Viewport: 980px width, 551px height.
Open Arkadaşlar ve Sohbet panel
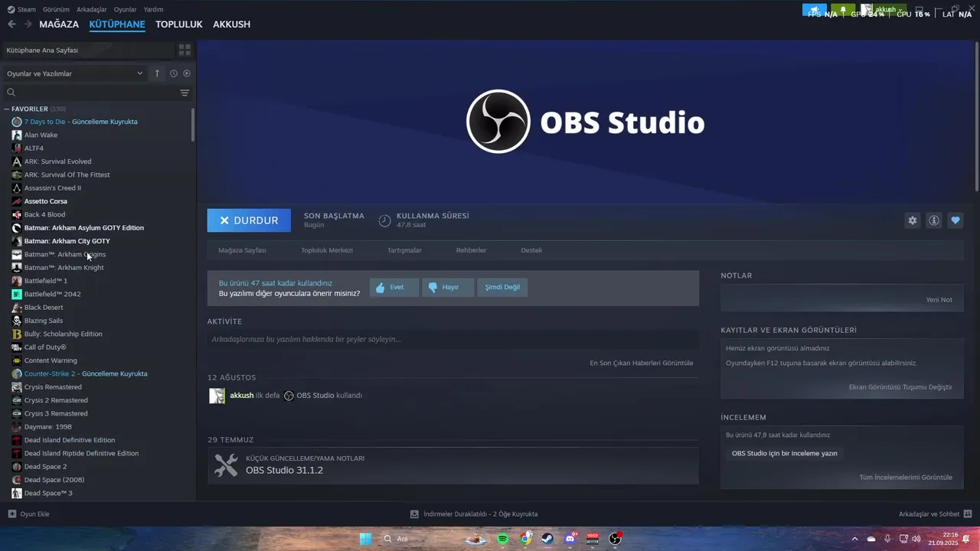point(935,514)
